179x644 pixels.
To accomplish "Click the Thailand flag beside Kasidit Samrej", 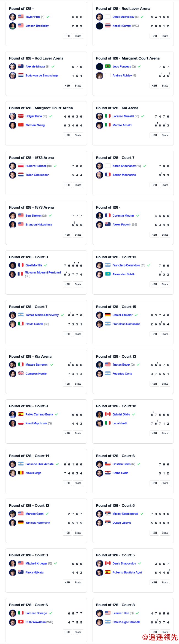I will [x=108, y=26].
